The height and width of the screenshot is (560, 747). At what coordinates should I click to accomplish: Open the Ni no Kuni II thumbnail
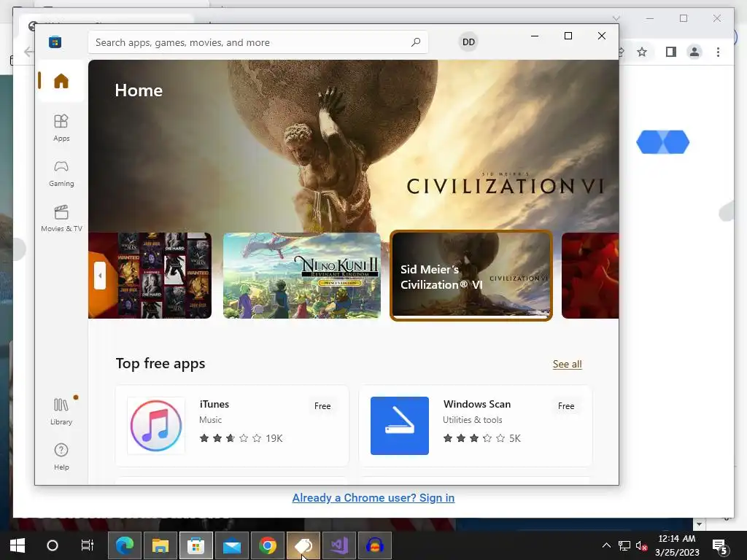[x=301, y=275]
